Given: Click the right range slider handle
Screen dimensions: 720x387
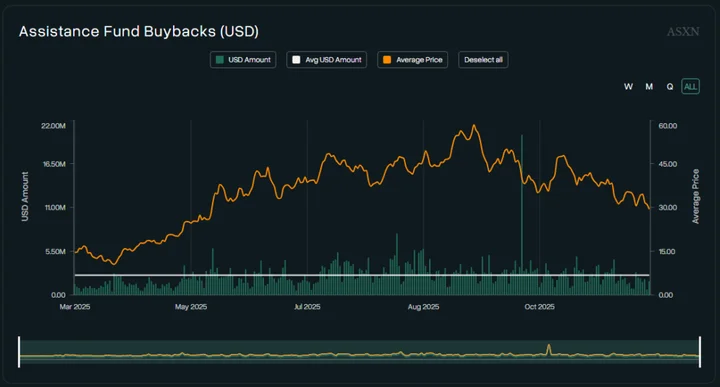Looking at the screenshot, I should coord(700,352).
